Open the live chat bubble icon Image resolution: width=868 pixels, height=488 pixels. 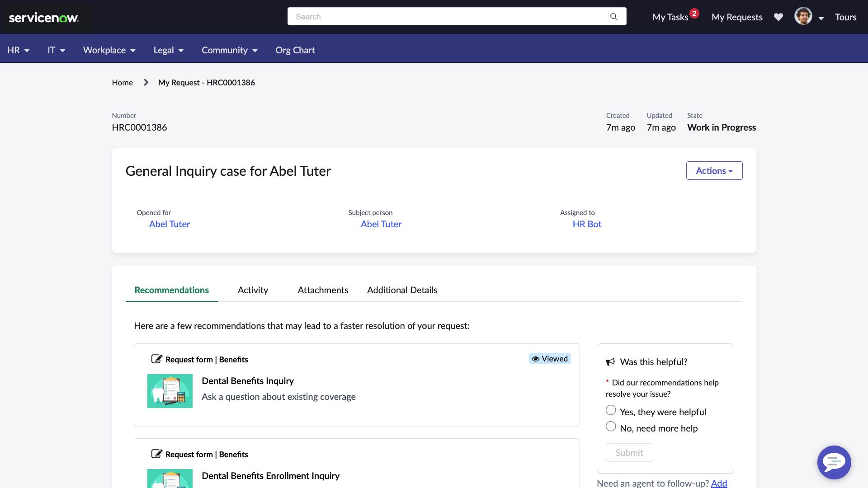click(834, 462)
